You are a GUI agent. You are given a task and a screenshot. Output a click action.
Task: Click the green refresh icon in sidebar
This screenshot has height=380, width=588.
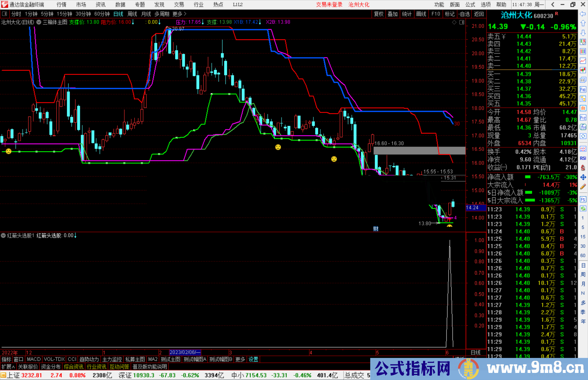point(583,209)
